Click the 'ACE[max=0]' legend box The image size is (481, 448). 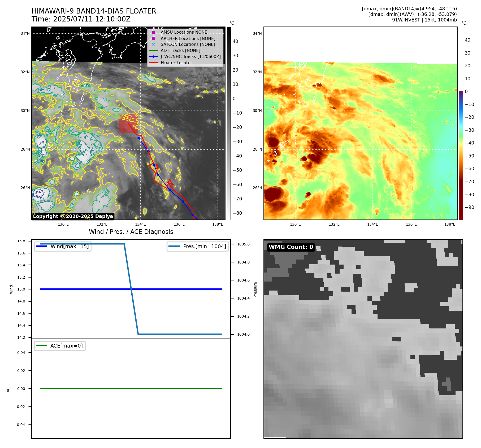tap(60, 346)
